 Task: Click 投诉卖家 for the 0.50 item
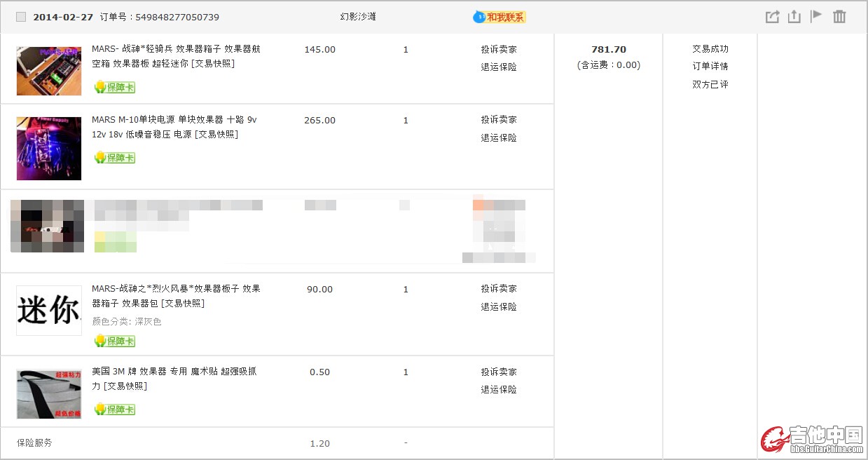point(499,372)
